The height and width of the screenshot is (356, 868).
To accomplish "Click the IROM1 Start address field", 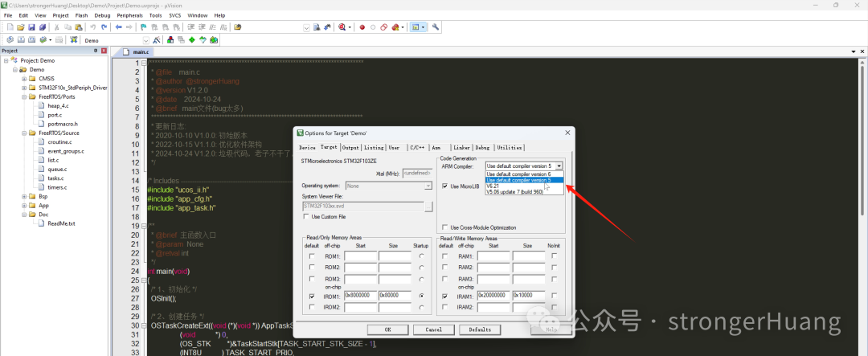I will coord(360,296).
